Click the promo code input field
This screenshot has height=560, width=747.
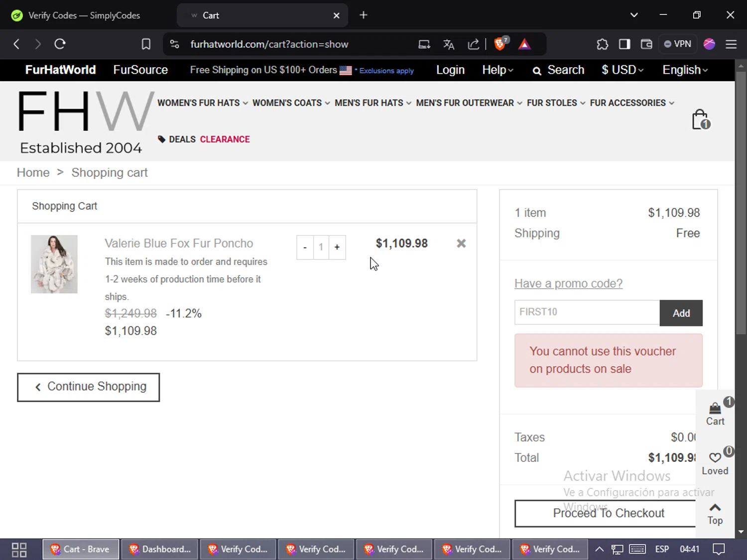[x=587, y=312]
